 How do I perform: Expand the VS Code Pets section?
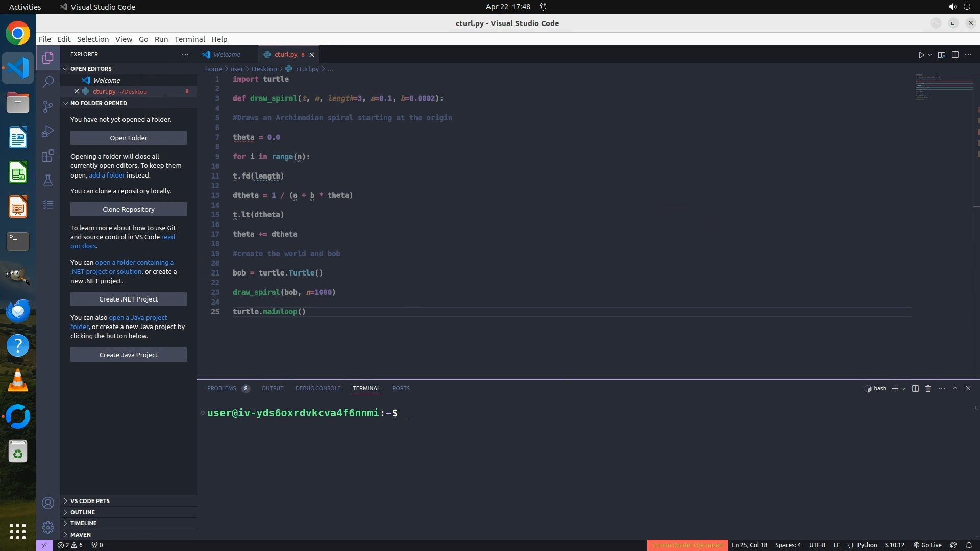click(x=90, y=501)
